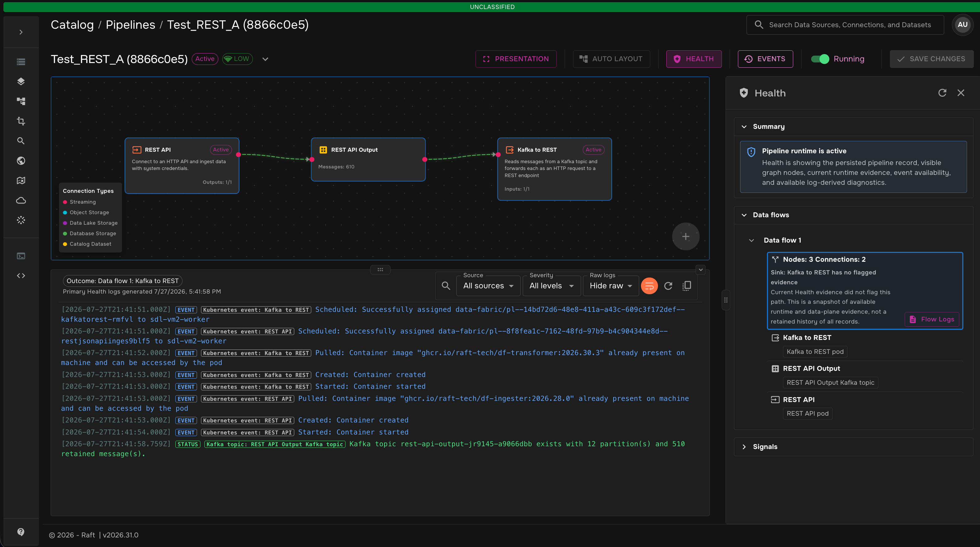Copy logs with the copy icon
The width and height of the screenshot is (980, 547).
[x=687, y=286]
